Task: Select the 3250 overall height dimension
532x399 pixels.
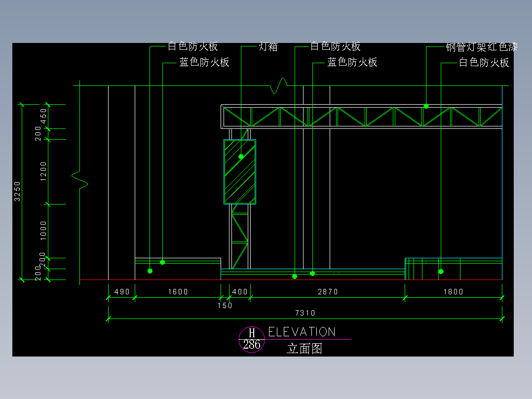Action: click(x=17, y=192)
